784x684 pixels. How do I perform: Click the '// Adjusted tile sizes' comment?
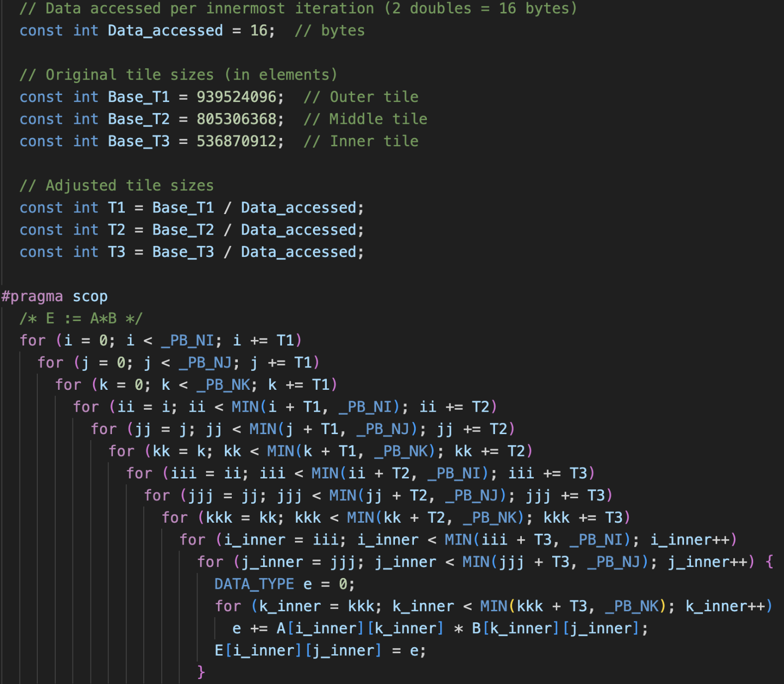(x=116, y=185)
